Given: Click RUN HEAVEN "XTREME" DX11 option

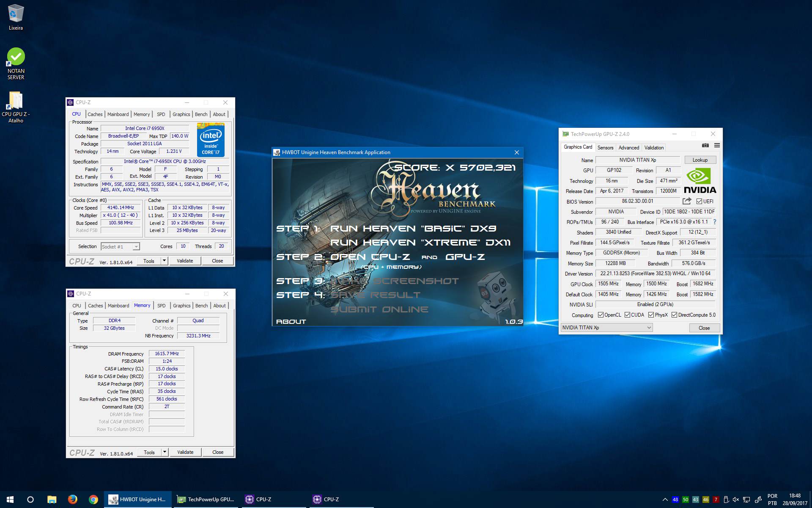Looking at the screenshot, I should point(420,243).
